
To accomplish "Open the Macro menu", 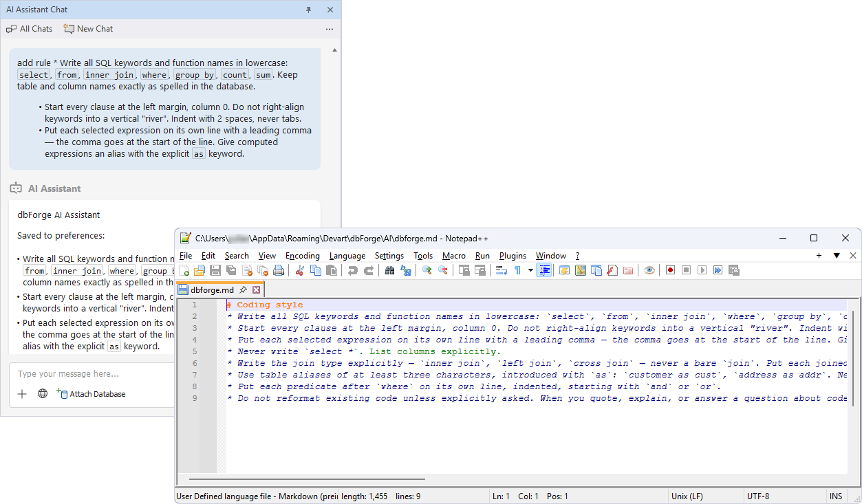I will (x=454, y=256).
